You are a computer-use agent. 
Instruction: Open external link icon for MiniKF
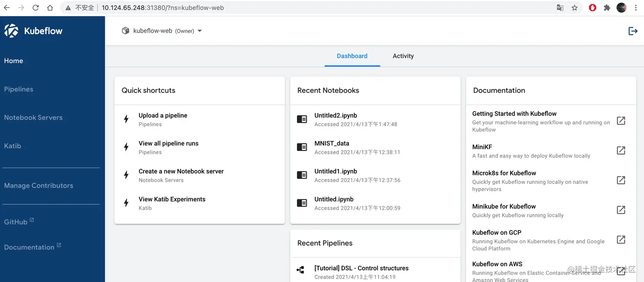[x=621, y=150]
